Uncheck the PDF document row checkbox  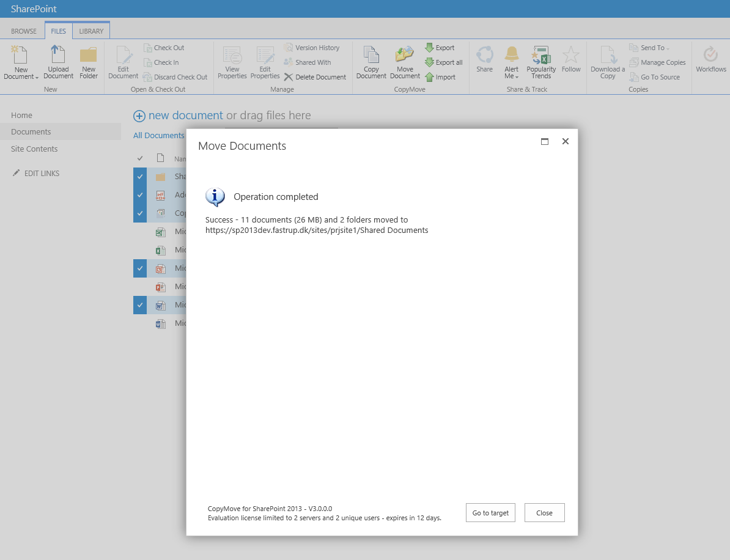point(139,195)
